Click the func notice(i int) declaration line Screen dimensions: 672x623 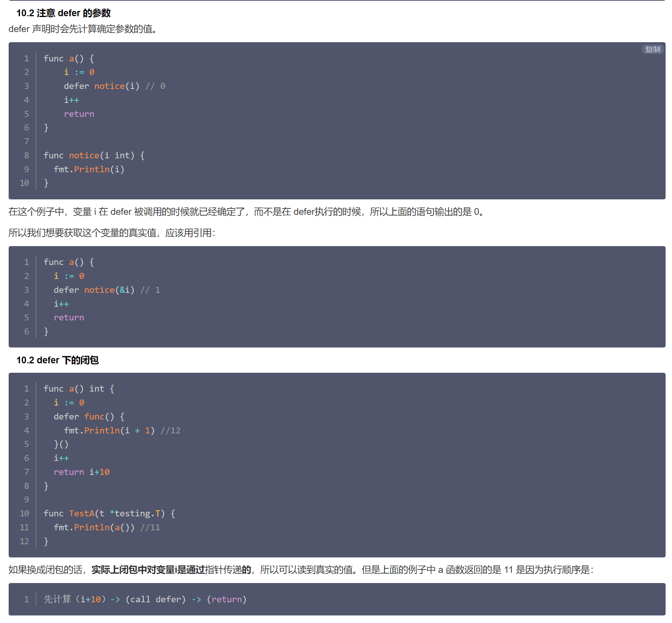(x=94, y=155)
